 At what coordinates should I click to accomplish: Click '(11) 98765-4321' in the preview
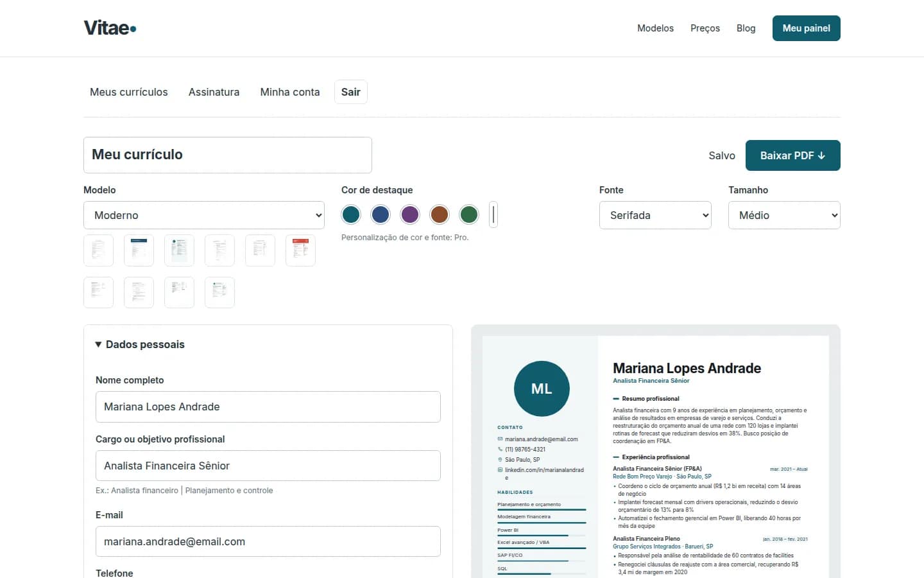[525, 450]
